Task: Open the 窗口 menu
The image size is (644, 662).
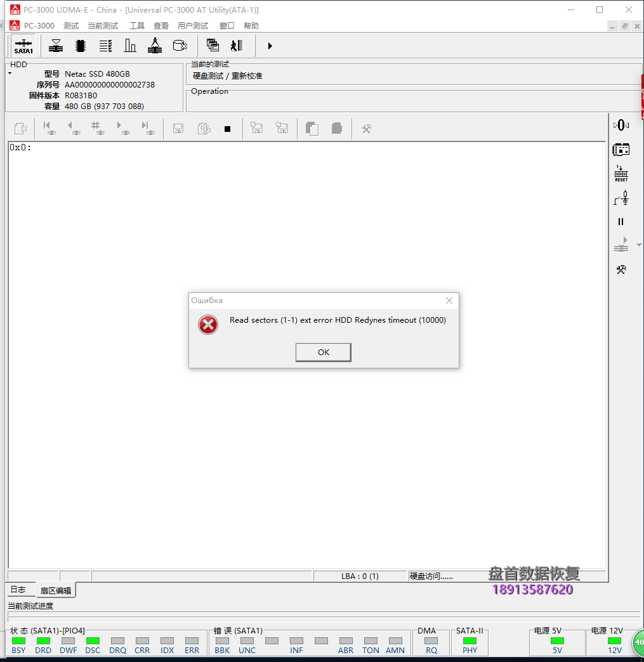Action: pyautogui.click(x=227, y=26)
